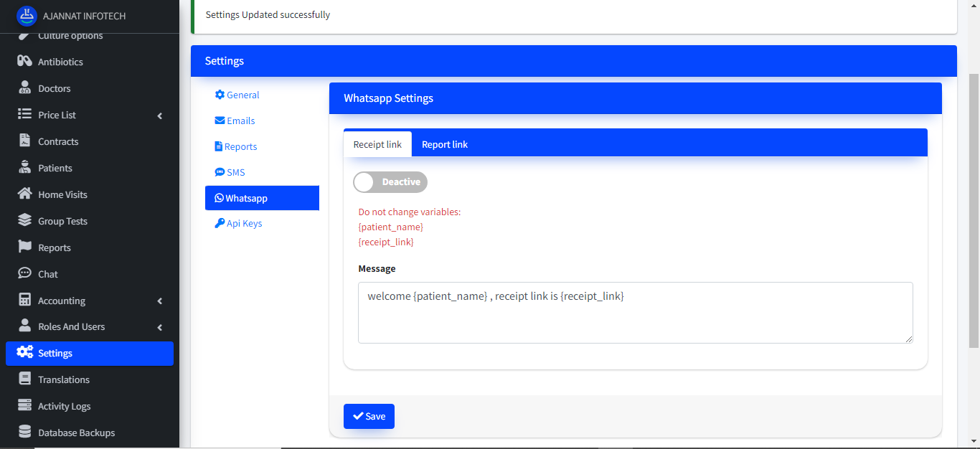980x449 pixels.
Task: Select the Receipt link tab
Action: (x=377, y=144)
